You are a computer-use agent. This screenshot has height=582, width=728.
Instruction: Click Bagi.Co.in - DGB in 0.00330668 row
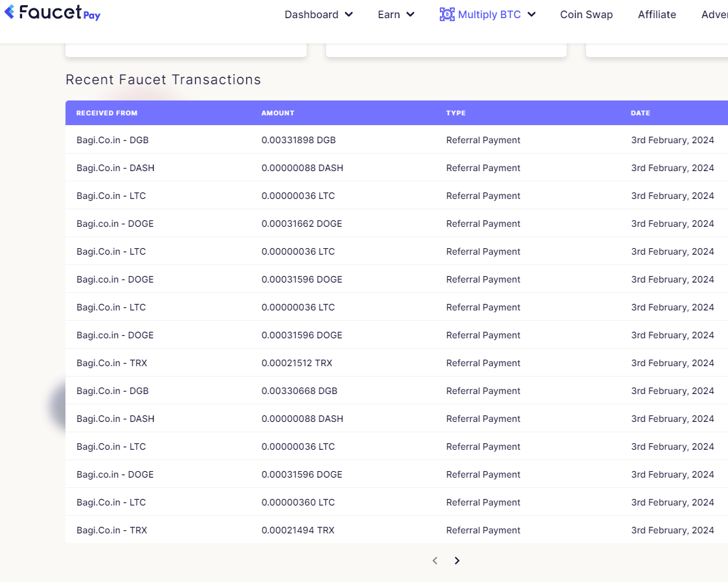[112, 391]
